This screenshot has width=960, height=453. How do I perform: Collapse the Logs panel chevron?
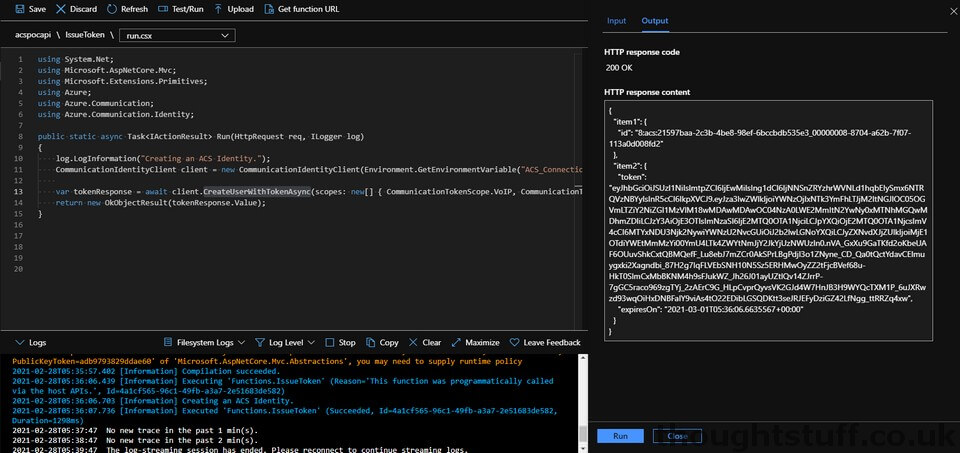pyautogui.click(x=19, y=343)
